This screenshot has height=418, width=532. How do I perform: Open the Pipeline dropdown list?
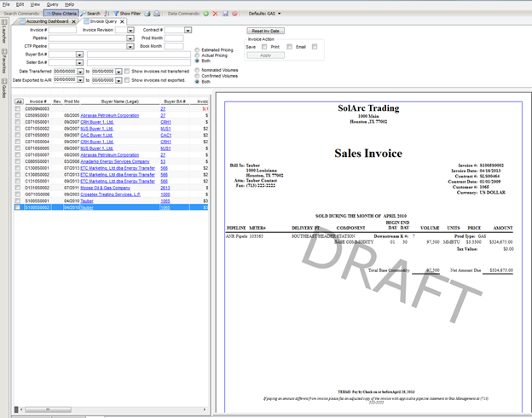pos(130,38)
